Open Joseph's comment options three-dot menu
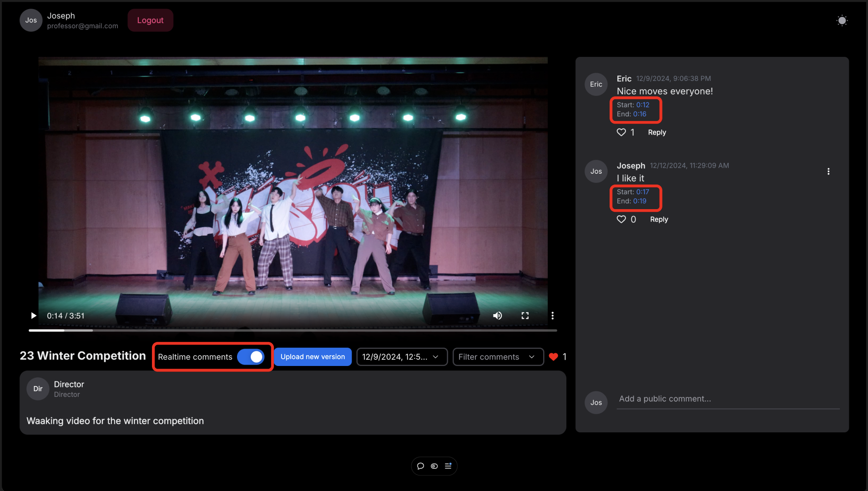The width and height of the screenshot is (868, 491). click(828, 171)
